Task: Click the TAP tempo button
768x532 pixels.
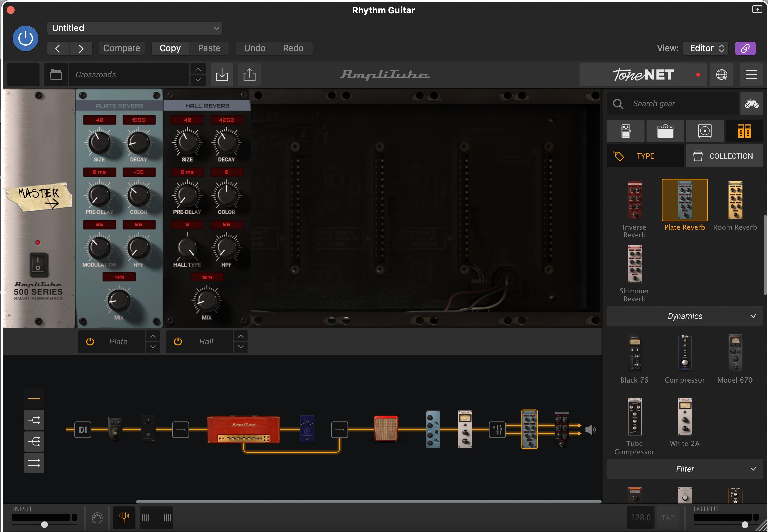Action: pos(668,518)
